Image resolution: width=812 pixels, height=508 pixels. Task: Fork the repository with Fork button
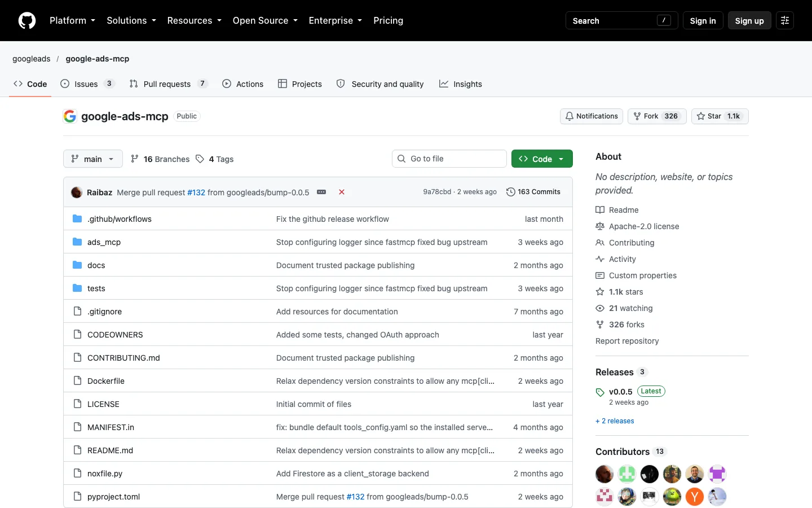pos(657,116)
